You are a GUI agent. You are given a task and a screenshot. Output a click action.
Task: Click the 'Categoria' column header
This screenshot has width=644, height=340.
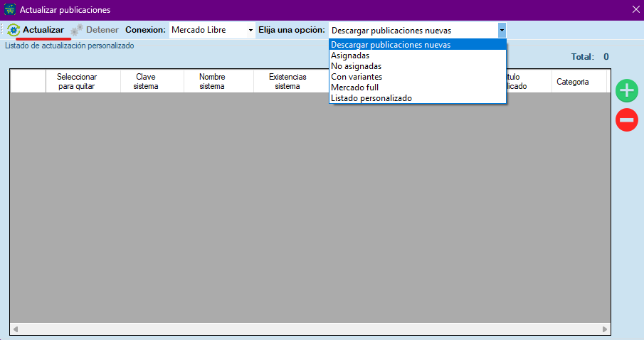click(572, 82)
